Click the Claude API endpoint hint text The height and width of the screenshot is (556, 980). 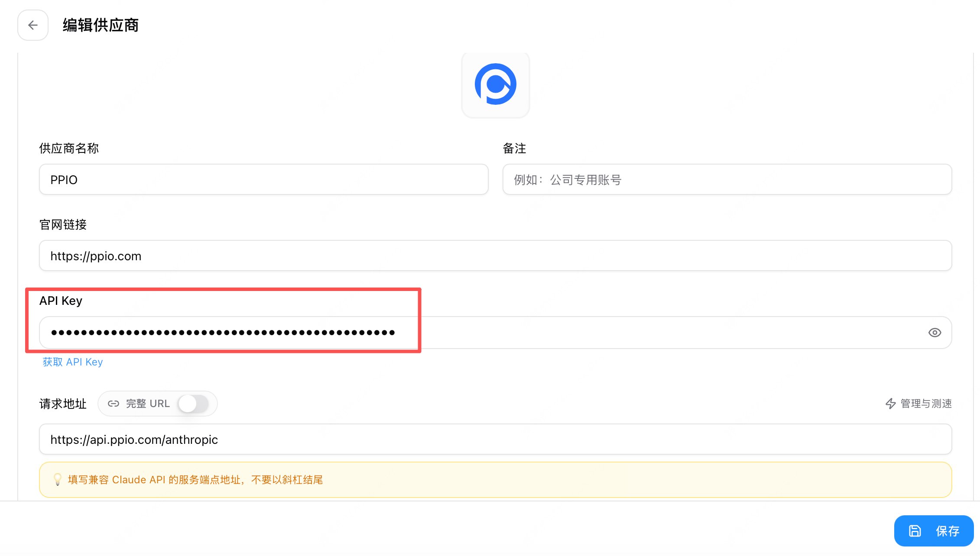coord(195,480)
